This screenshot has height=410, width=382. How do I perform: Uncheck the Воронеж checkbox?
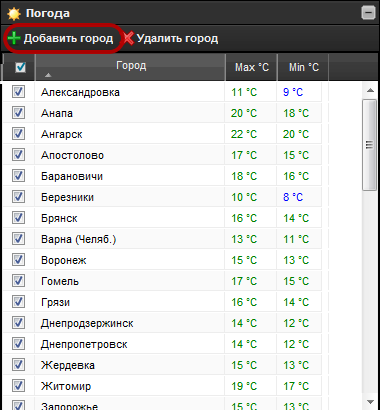18,260
